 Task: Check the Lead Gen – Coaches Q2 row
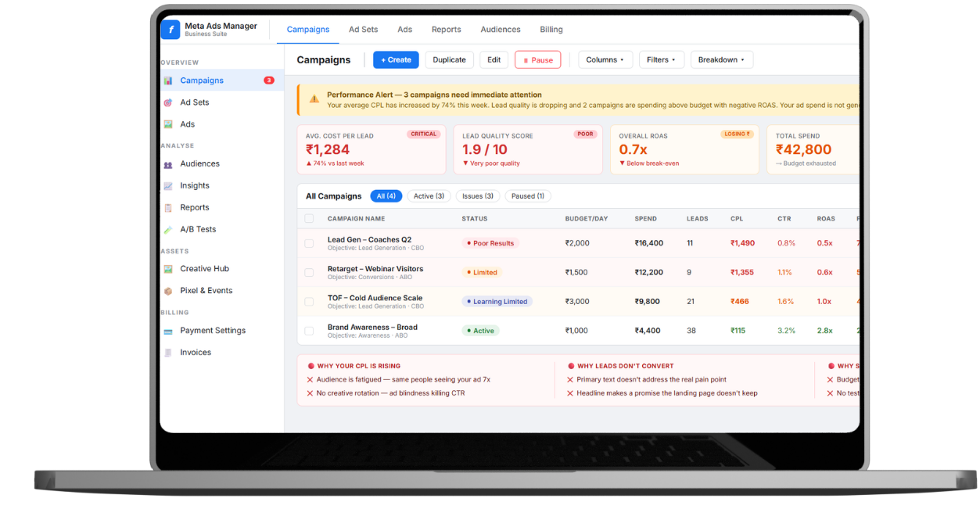309,243
